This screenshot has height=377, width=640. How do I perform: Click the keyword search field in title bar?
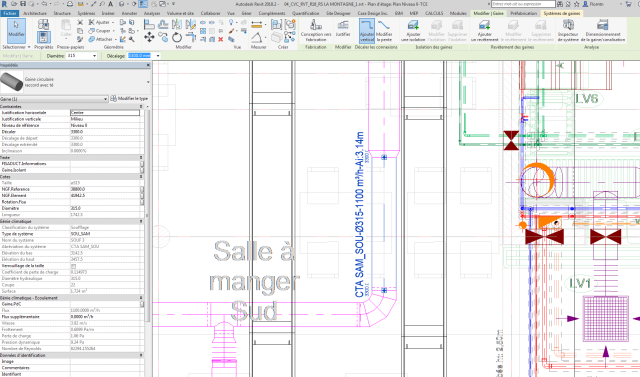523,4
